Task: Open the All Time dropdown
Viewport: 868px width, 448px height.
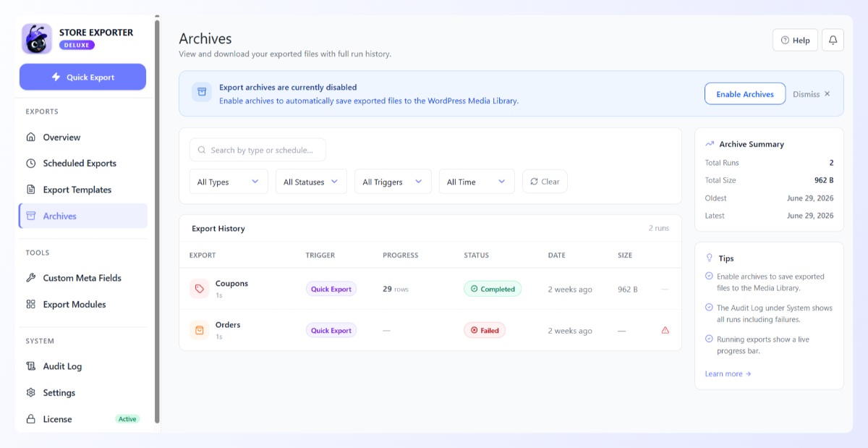Action: point(477,182)
